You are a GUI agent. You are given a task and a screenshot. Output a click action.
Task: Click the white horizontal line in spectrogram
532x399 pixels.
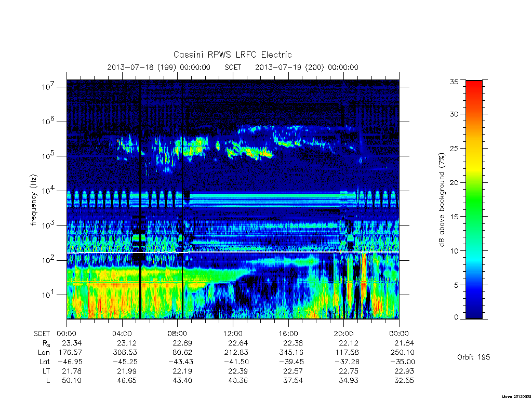coord(233,252)
